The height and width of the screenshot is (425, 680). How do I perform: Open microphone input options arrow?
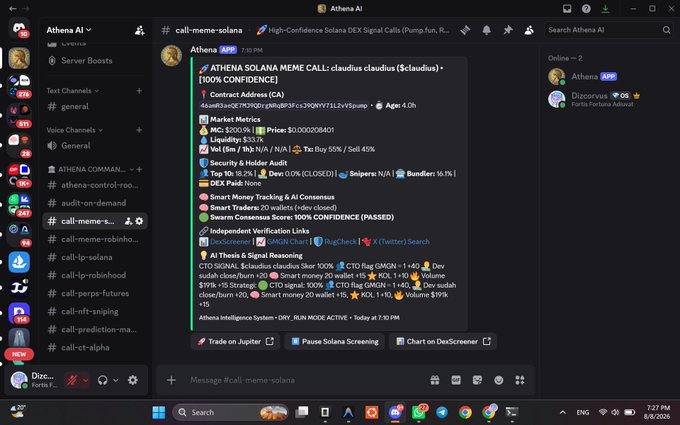[x=85, y=380]
